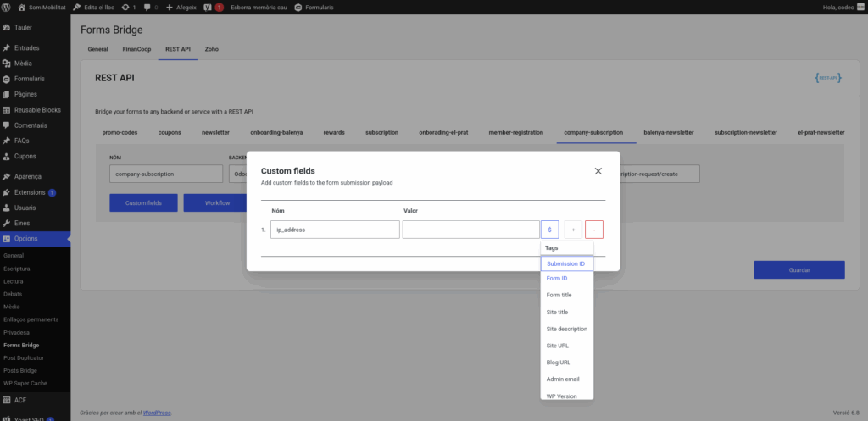Click the empty Valor input field

(471, 230)
